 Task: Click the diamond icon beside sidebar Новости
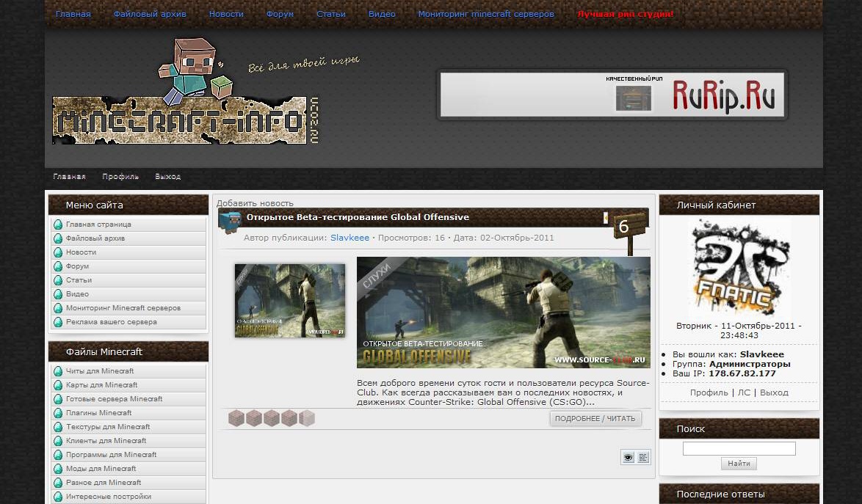[58, 252]
